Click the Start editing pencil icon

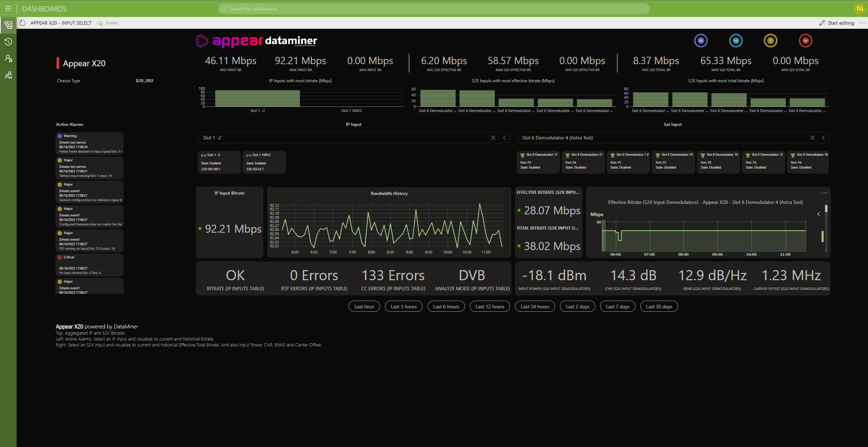point(822,23)
